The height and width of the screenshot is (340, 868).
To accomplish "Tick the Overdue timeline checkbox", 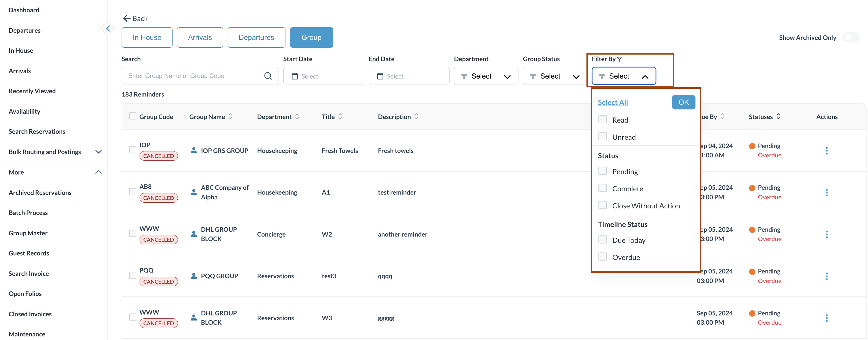I will [x=603, y=257].
